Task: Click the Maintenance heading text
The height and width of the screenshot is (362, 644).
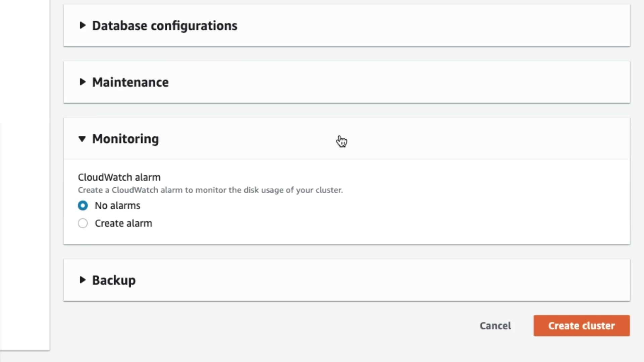Action: click(x=130, y=82)
